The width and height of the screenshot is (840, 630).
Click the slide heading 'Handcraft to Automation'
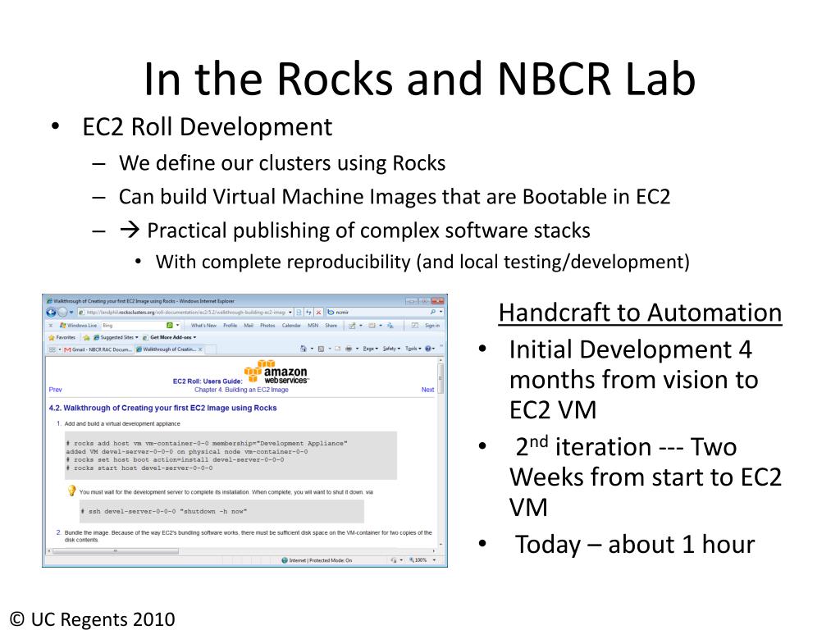(x=640, y=313)
